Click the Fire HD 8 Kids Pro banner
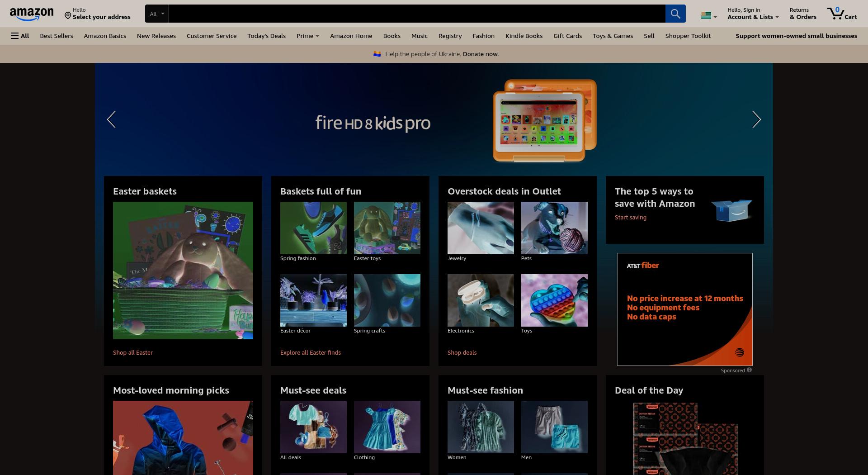Image resolution: width=868 pixels, height=475 pixels. pyautogui.click(x=434, y=119)
